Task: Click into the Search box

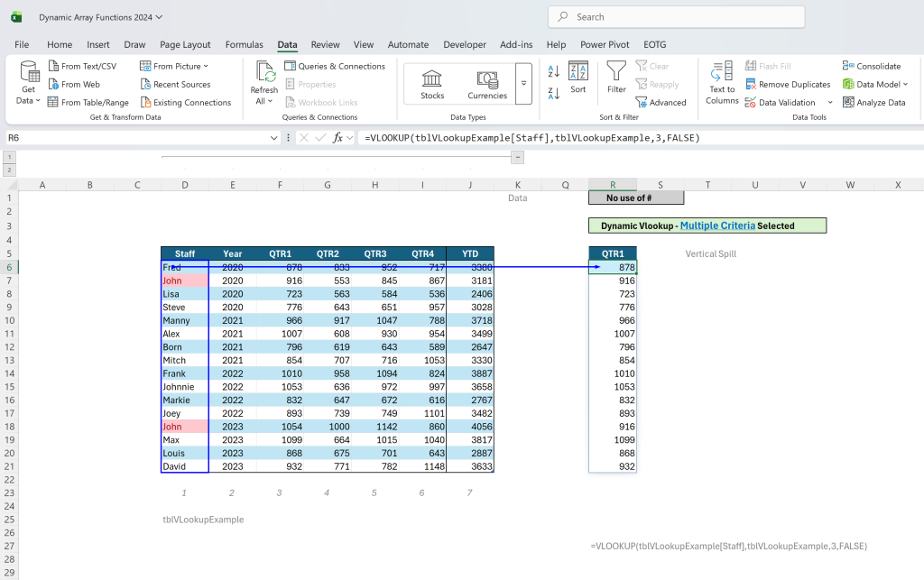Action: click(676, 17)
